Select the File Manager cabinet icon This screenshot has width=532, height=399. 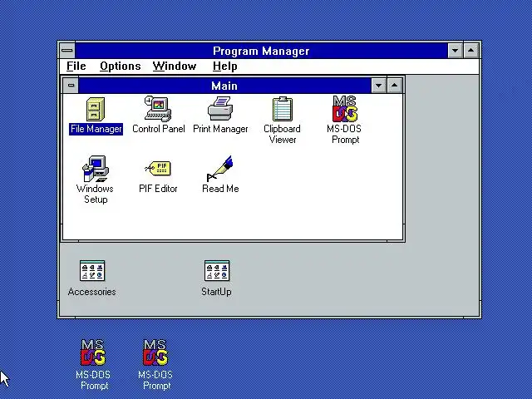(x=96, y=109)
